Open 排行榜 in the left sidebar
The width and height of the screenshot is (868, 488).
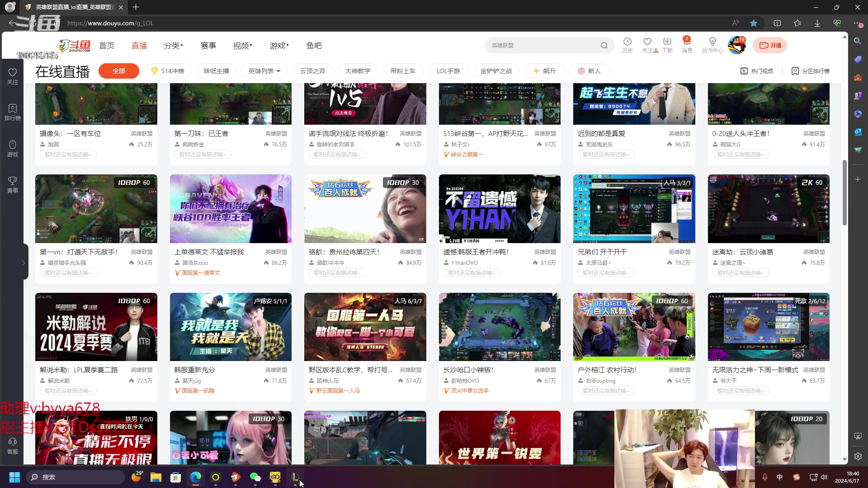coord(13,113)
